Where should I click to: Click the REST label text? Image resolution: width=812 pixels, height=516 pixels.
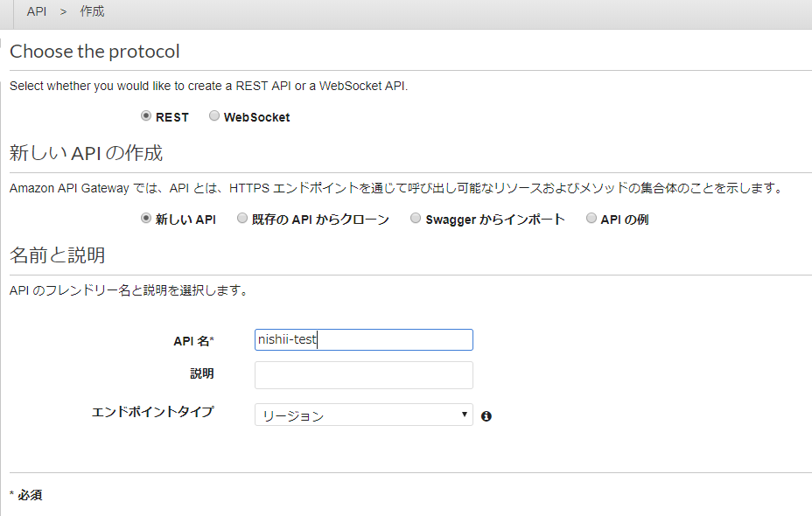click(x=172, y=117)
